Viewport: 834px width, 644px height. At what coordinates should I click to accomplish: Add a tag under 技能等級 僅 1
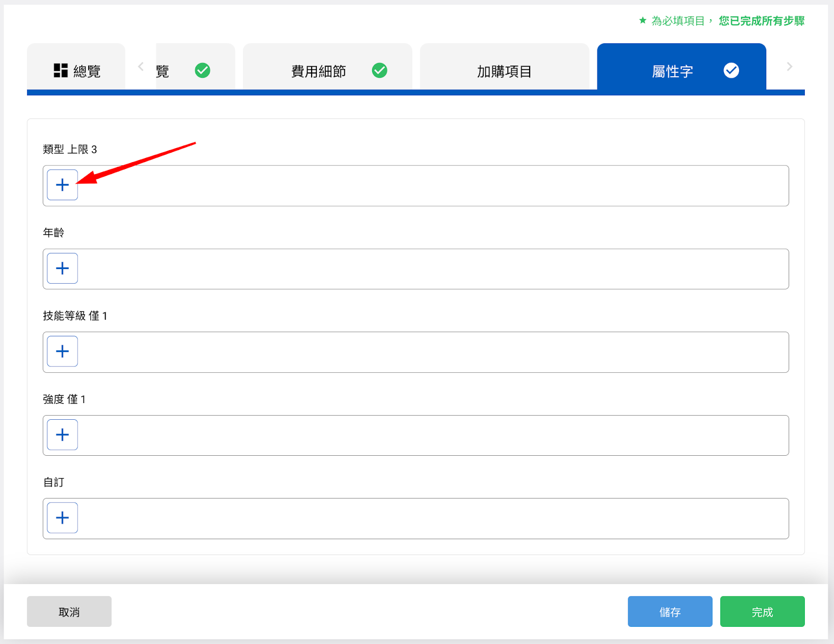(x=63, y=351)
